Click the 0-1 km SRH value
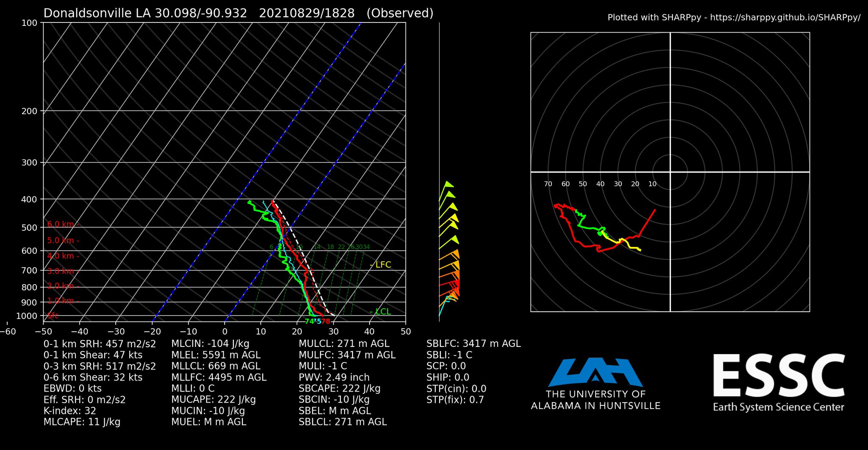This screenshot has width=868, height=450. coord(100,344)
